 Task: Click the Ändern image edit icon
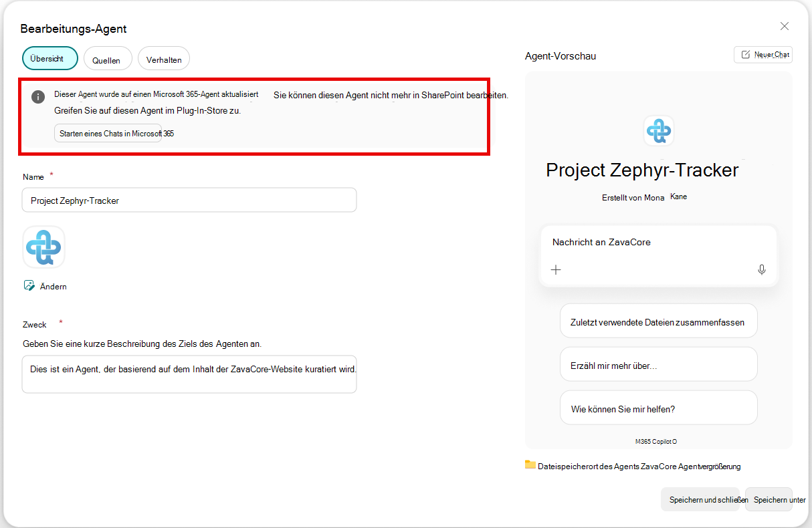point(29,285)
